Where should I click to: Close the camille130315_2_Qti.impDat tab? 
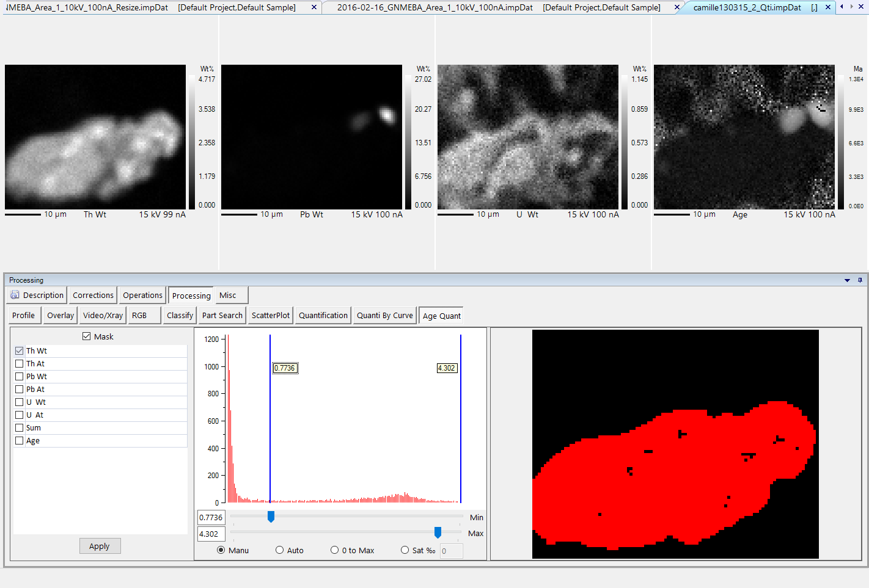[x=828, y=7]
